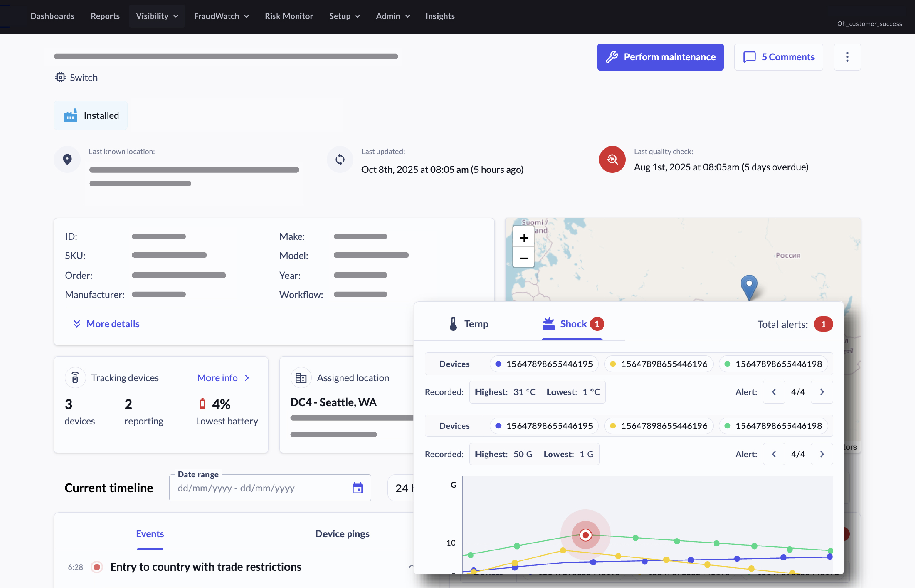Click the map zoom out minus icon
This screenshot has height=588, width=915.
coord(523,258)
